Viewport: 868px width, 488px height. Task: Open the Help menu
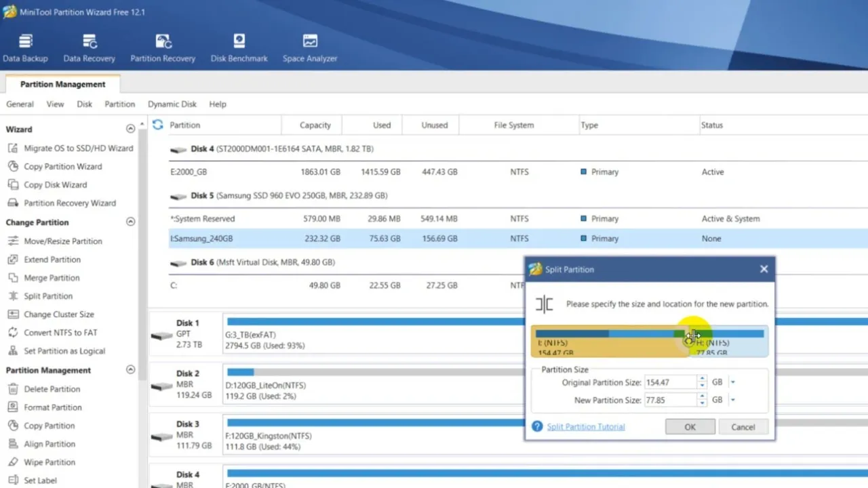point(218,104)
